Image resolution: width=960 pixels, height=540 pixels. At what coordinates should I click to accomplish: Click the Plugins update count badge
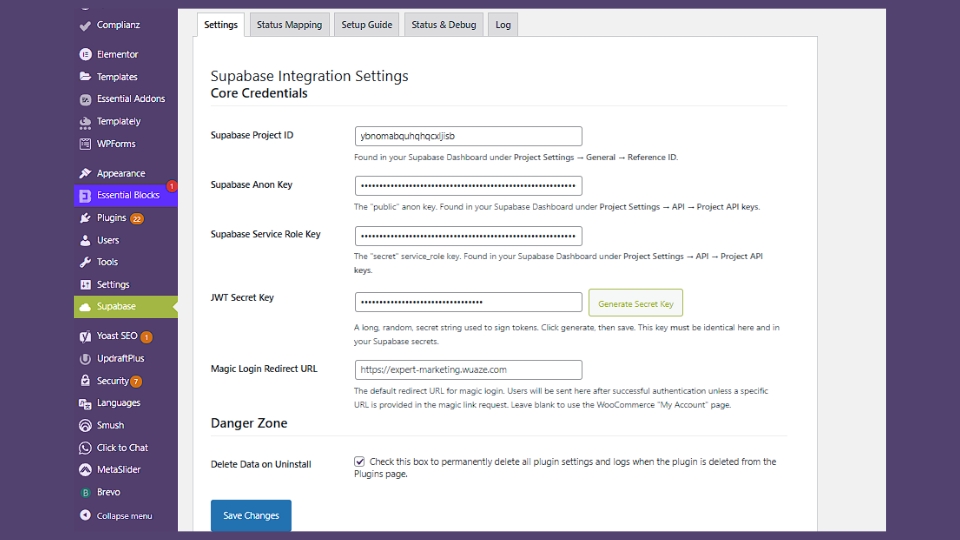pyautogui.click(x=137, y=219)
